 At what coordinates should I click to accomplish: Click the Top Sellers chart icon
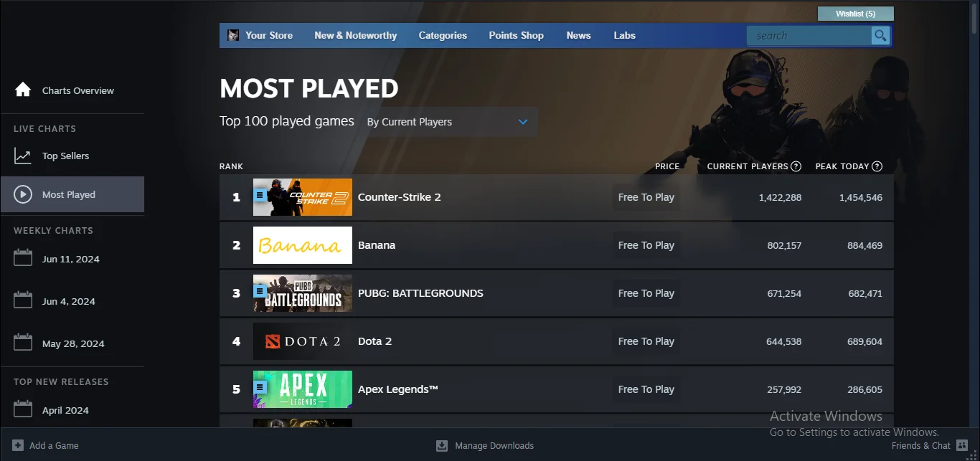[23, 156]
